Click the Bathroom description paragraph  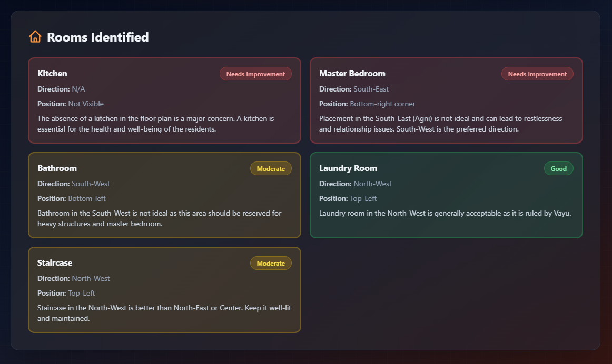[x=159, y=218]
